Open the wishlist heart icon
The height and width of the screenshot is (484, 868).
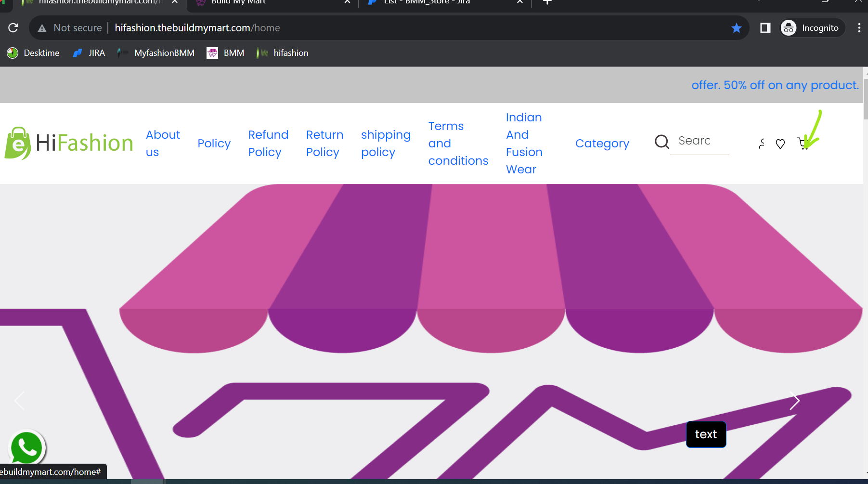[x=780, y=144]
